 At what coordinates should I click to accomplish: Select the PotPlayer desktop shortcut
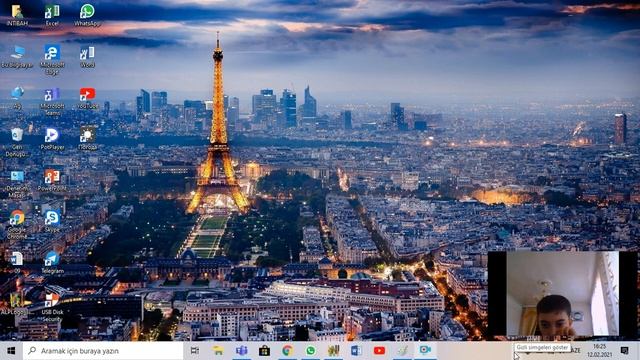(x=52, y=139)
